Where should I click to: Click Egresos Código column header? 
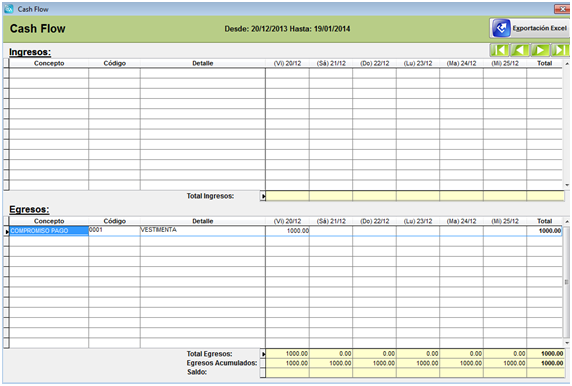point(114,221)
